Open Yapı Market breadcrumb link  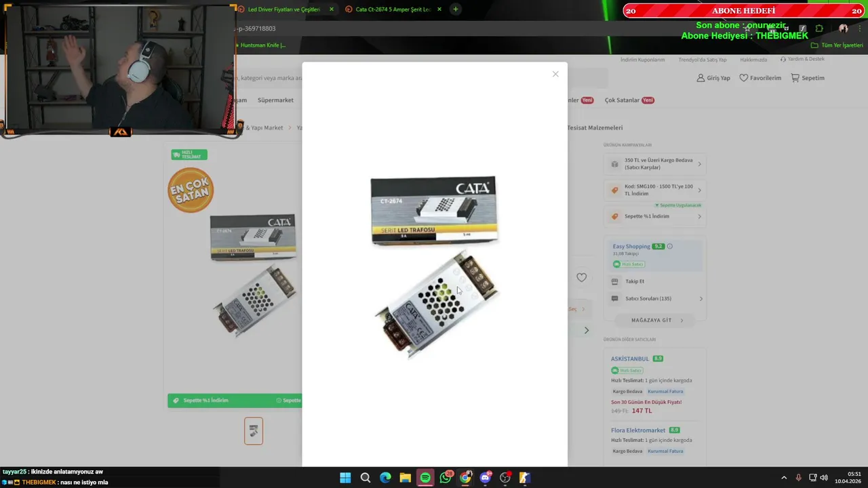[264, 127]
